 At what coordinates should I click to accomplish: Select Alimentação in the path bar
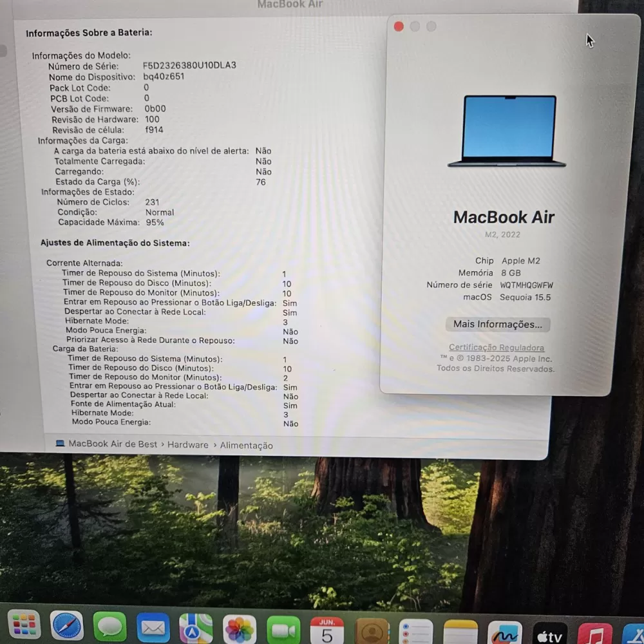click(x=247, y=446)
